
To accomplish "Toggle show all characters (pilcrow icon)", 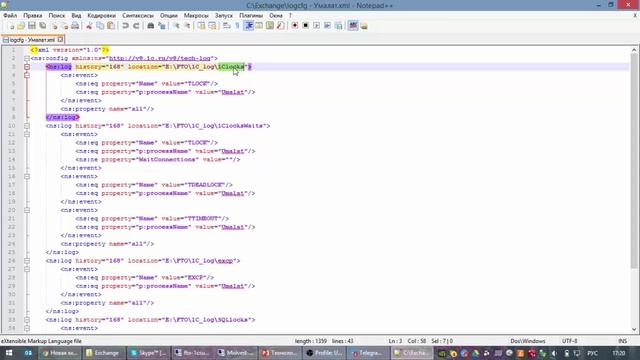I will pyautogui.click(x=238, y=26).
